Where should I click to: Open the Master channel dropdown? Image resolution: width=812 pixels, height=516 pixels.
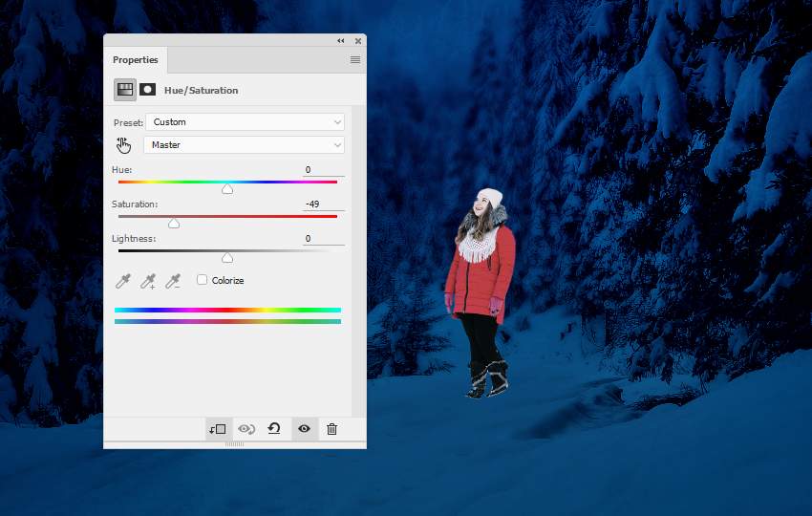click(244, 145)
